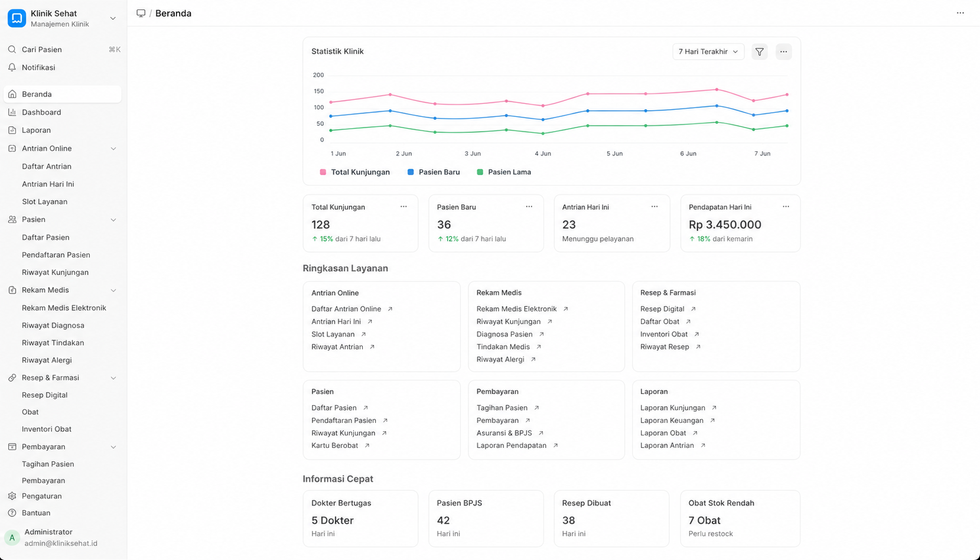Open the top-right page options ellipsis
This screenshot has width=980, height=560.
click(961, 13)
